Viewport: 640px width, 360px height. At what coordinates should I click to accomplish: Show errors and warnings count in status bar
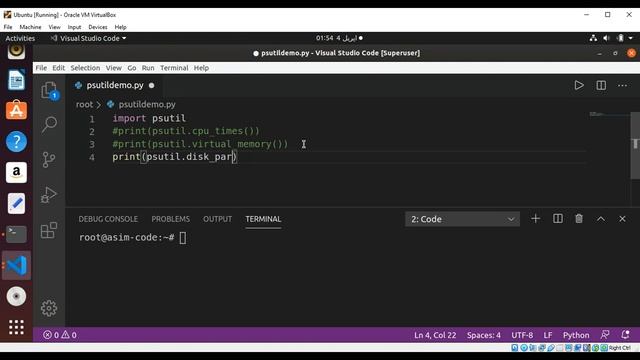coord(60,335)
